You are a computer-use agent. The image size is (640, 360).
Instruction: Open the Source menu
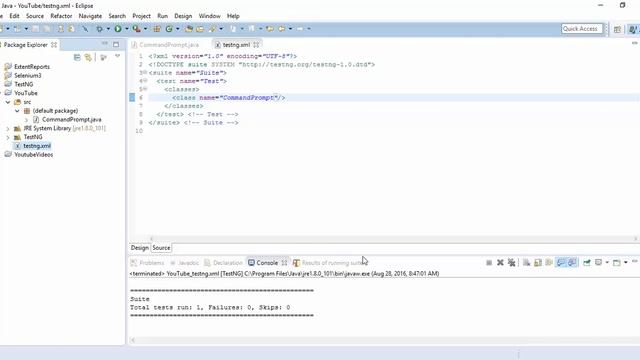35,16
